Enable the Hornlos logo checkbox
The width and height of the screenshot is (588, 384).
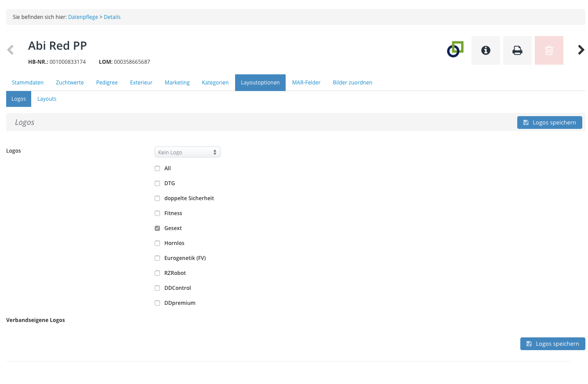pyautogui.click(x=157, y=243)
